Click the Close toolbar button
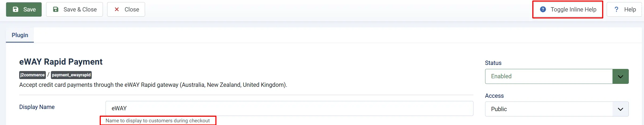The width and height of the screenshot is (644, 125). (126, 9)
